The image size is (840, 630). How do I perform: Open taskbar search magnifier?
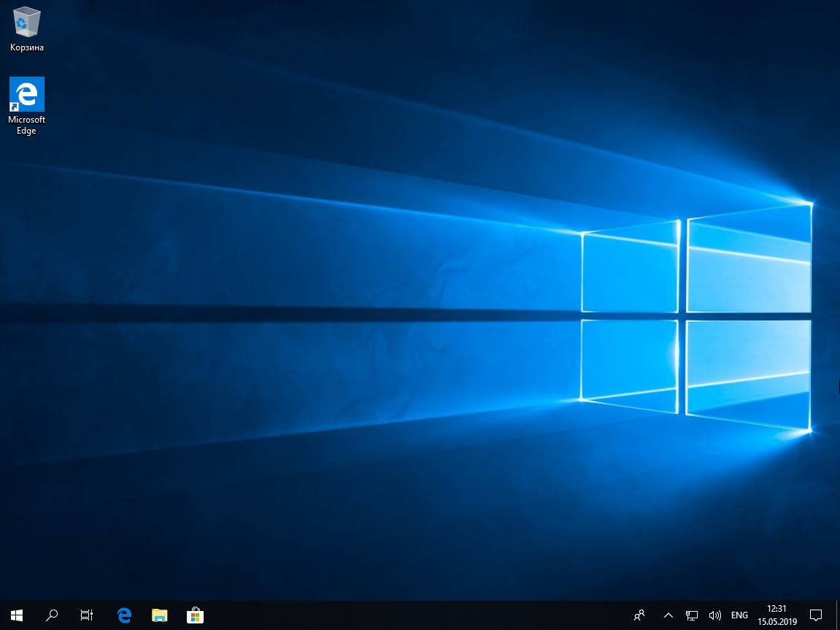[51, 615]
